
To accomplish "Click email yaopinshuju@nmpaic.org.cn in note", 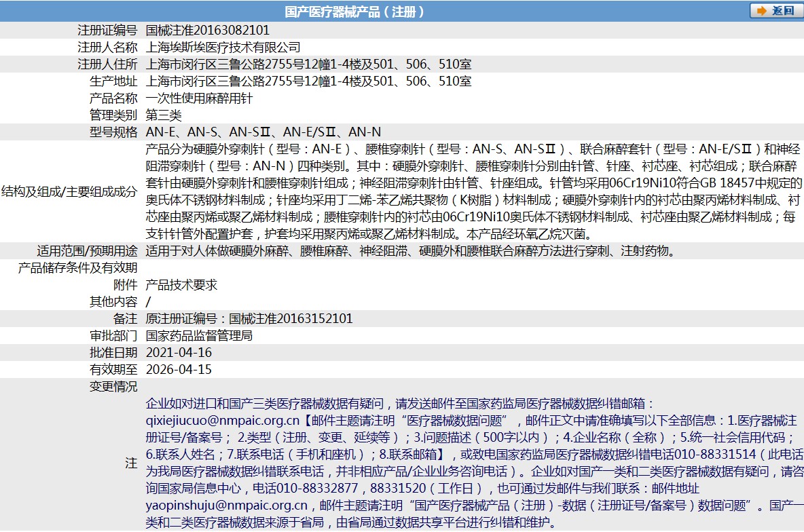I will (x=226, y=506).
